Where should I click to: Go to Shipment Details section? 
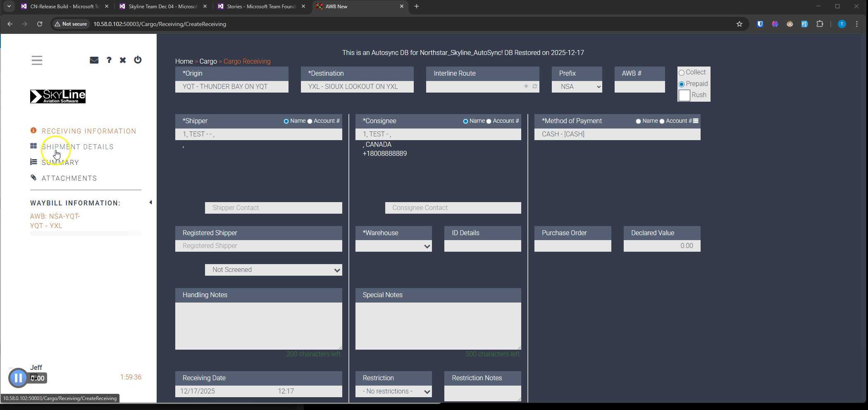(77, 147)
